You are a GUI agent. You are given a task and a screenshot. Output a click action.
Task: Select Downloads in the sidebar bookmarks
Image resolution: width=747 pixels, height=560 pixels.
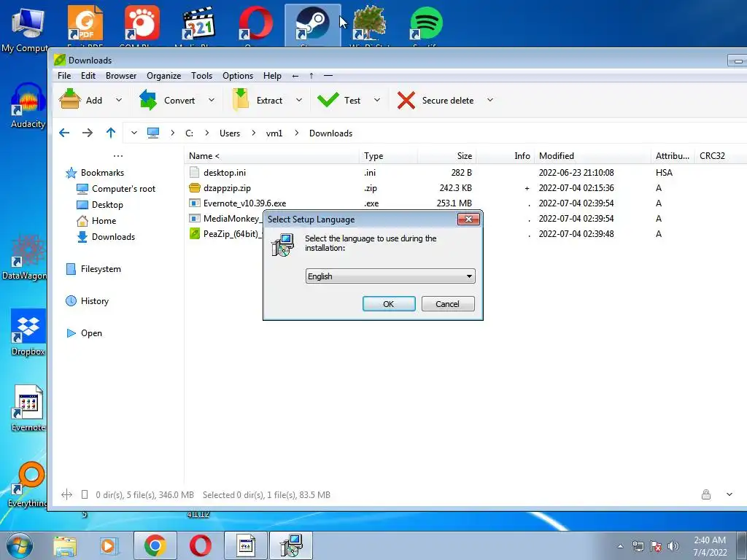coord(105,237)
